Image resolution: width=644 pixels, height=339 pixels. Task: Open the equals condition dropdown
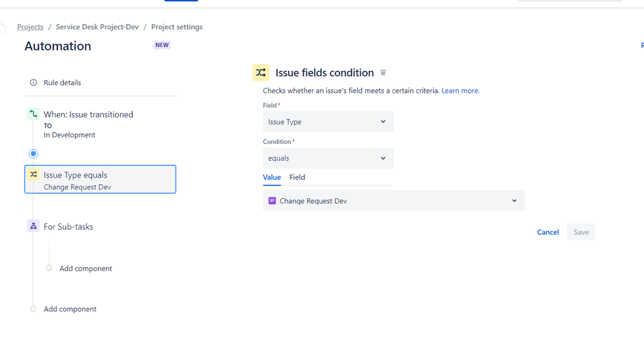pyautogui.click(x=328, y=158)
